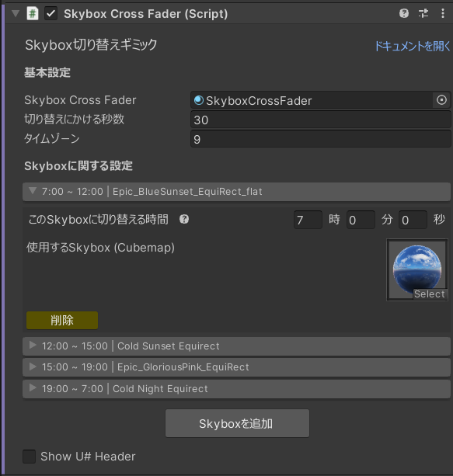Expand the 19:00 ~ 7:00 Cold Night Equirect entry
Viewport: 453px width, 476px height.
click(33, 387)
